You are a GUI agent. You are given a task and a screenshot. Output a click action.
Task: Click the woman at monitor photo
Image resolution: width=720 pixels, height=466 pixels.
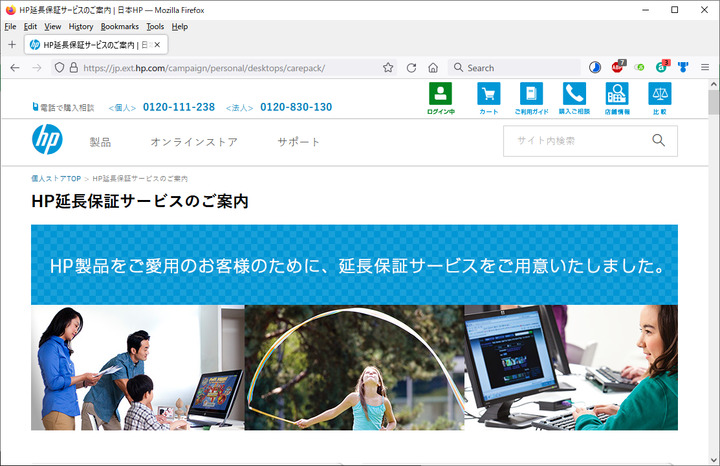pos(571,368)
